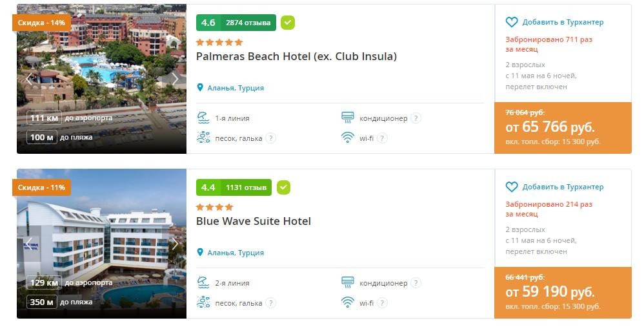Open Аланья, Турция location link for Blue Wave
This screenshot has width=644, height=327.
point(236,253)
